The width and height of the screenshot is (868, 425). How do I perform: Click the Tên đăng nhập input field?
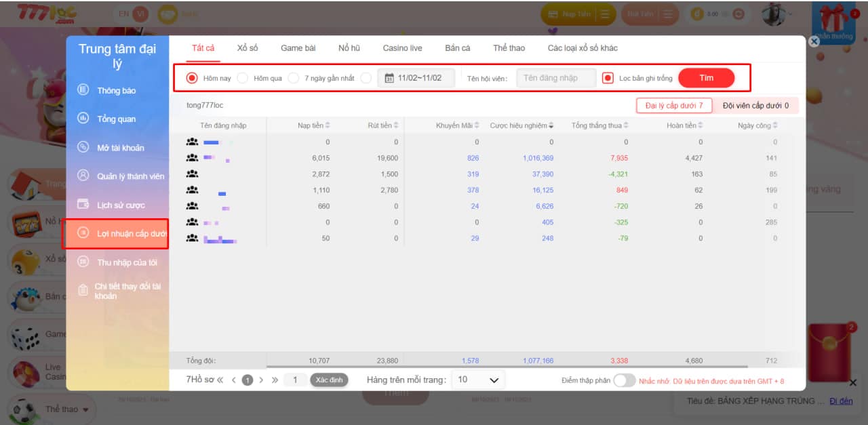click(556, 78)
